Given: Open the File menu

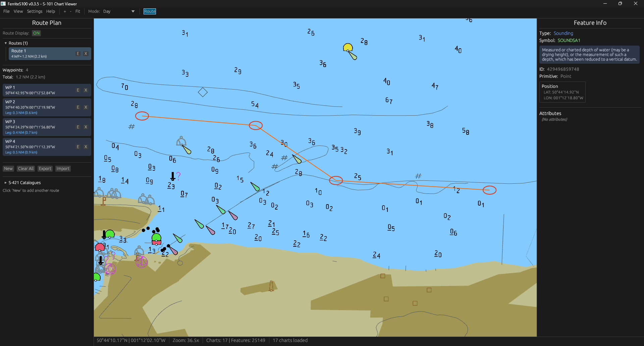Looking at the screenshot, I should pos(6,11).
